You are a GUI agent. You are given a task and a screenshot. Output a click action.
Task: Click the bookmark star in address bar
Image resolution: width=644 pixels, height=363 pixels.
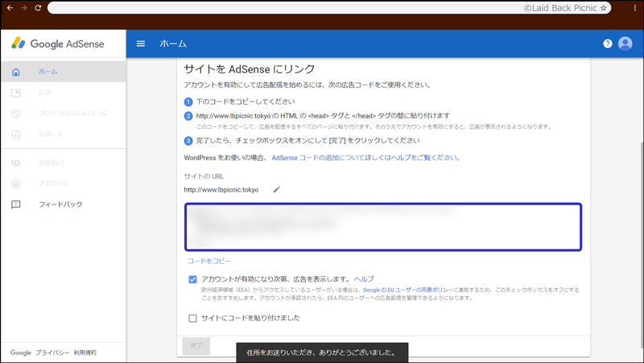[x=603, y=8]
